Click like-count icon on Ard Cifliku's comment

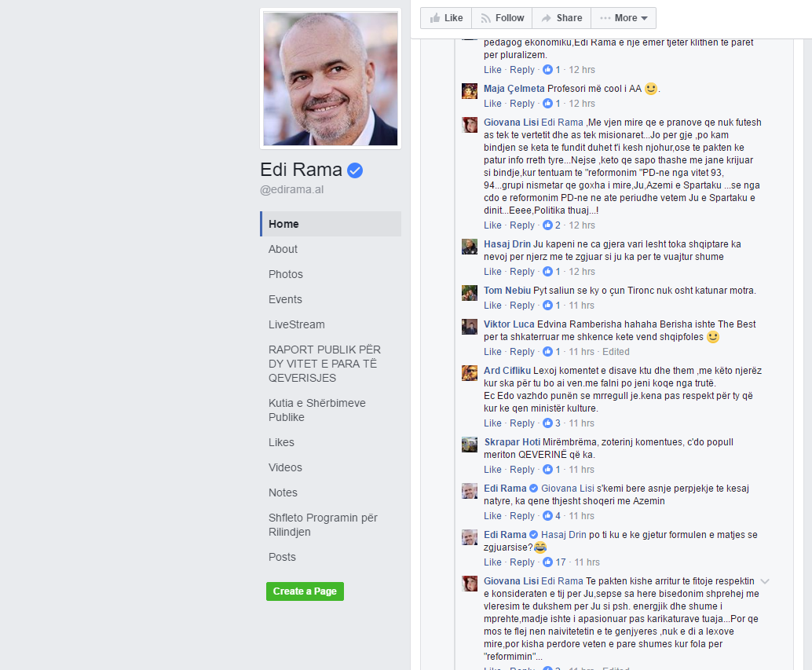pyautogui.click(x=547, y=423)
